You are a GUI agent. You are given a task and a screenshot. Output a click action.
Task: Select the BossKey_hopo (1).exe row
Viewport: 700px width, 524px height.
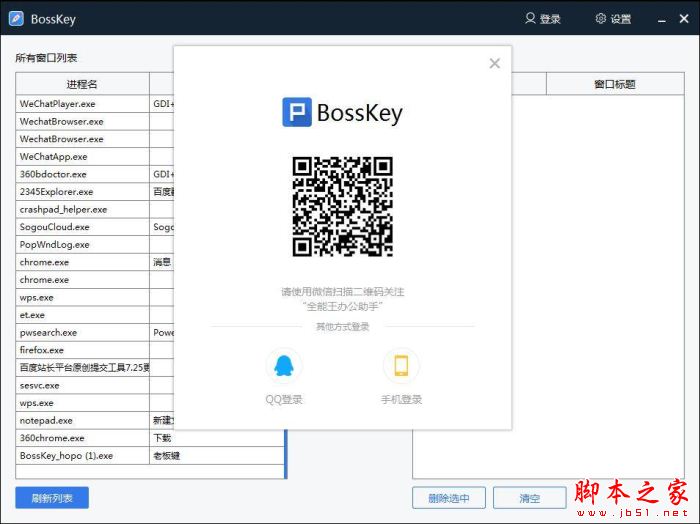pyautogui.click(x=150, y=456)
